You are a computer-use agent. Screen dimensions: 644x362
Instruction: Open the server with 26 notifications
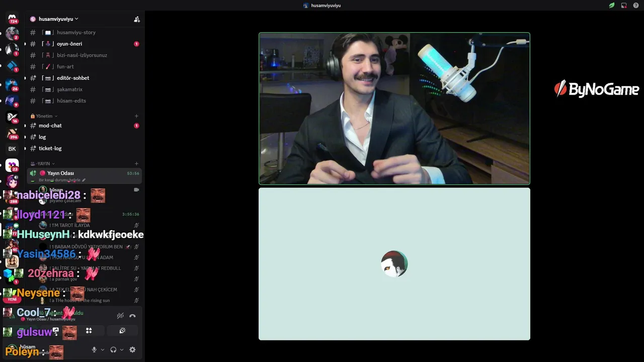[12, 84]
